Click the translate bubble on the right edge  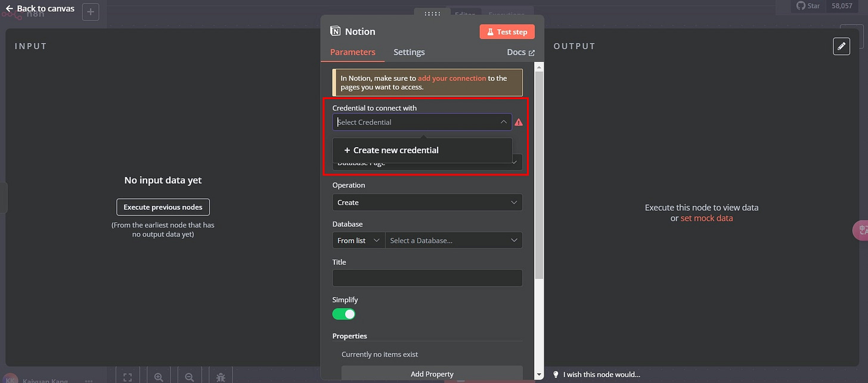click(x=861, y=231)
